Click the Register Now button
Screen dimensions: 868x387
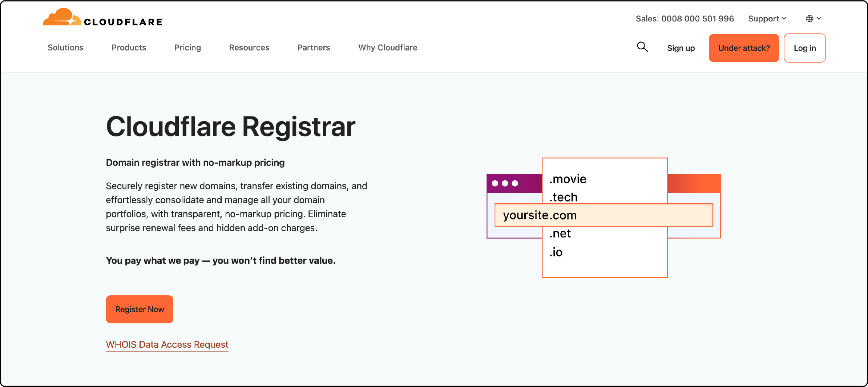coord(140,309)
